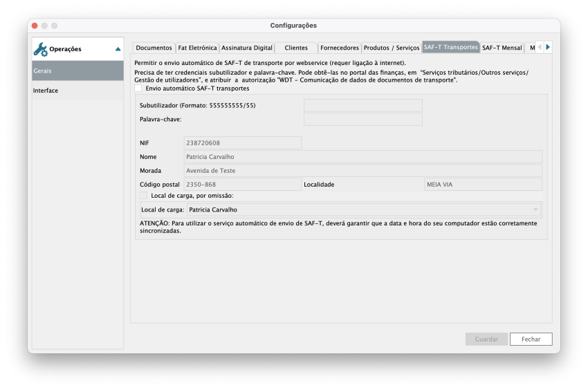Switch to the Fornecedores tab
The height and width of the screenshot is (390, 588).
(x=340, y=48)
